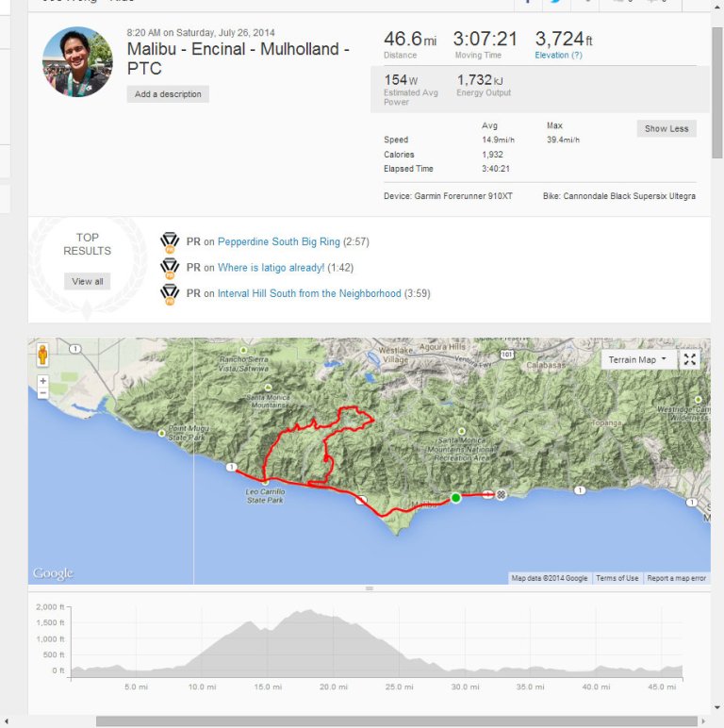Open Pepperdine South Big Ring segment

coord(278,242)
